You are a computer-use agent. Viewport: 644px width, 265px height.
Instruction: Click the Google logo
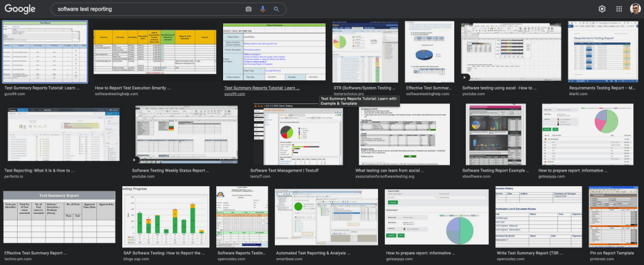(x=20, y=9)
